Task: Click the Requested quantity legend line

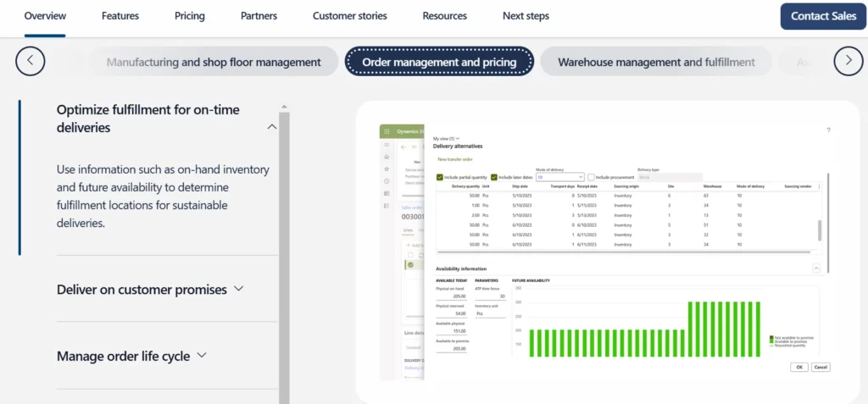Action: coord(771,346)
